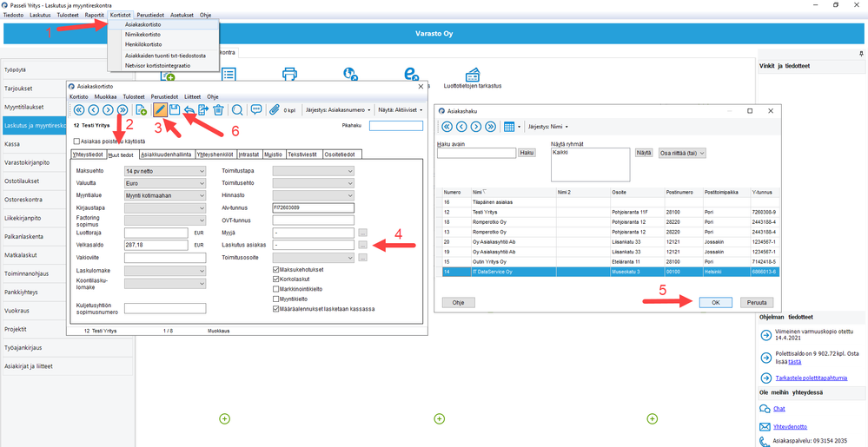Click the Viimeinen varmuuskopio arrow icon
This screenshot has height=447, width=868.
[x=766, y=335]
